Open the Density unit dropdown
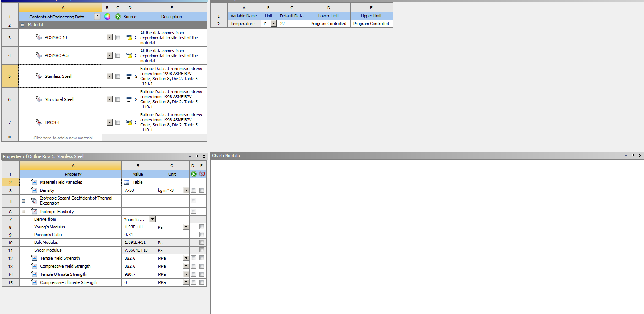Screen dimensions: 644x314 (186, 190)
